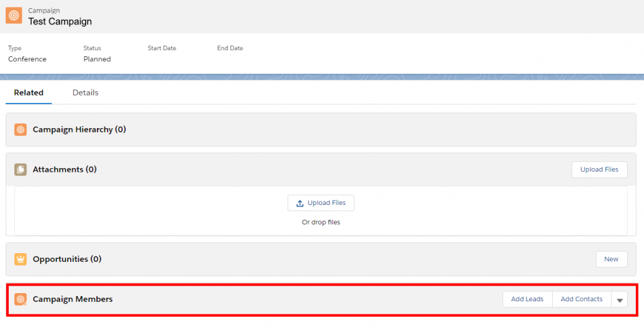The height and width of the screenshot is (330, 644).
Task: Click the Status value 'Planned'
Action: (x=97, y=59)
